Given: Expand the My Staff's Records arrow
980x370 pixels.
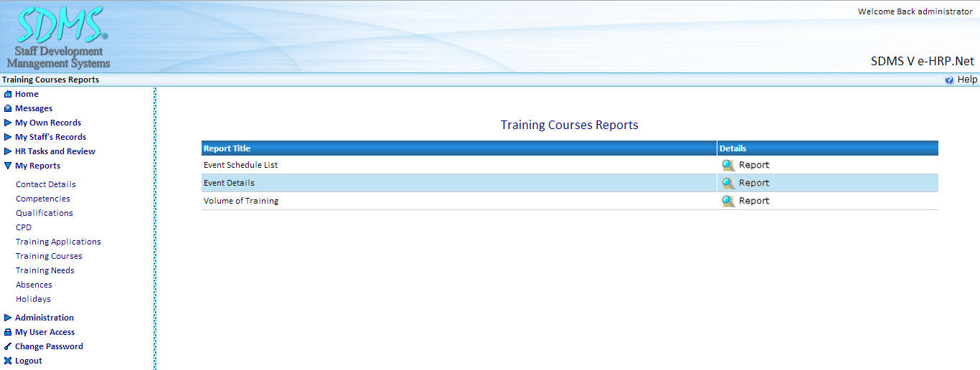Looking at the screenshot, I should (8, 137).
